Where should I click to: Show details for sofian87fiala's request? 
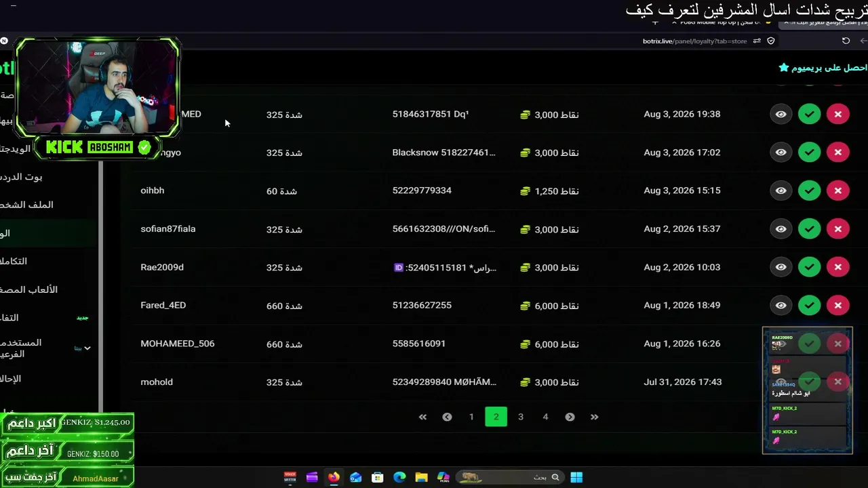[781, 229]
